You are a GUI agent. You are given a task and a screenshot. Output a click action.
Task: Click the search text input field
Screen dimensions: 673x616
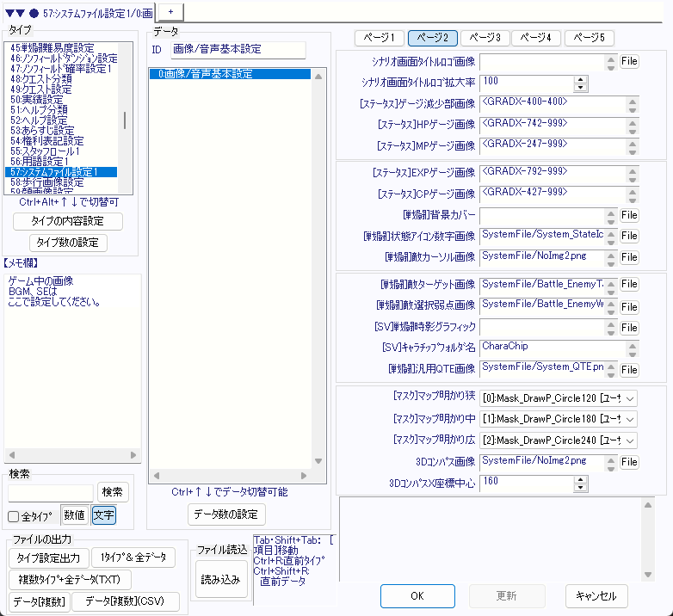tap(51, 492)
